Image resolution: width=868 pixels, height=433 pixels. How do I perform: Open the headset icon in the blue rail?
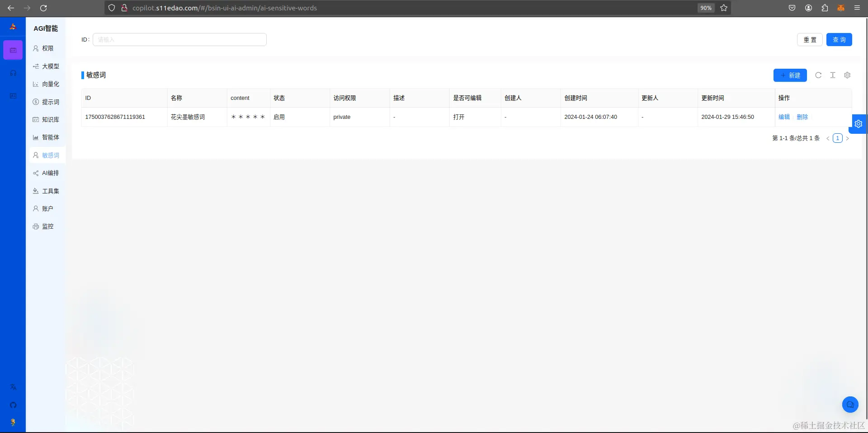(x=13, y=73)
